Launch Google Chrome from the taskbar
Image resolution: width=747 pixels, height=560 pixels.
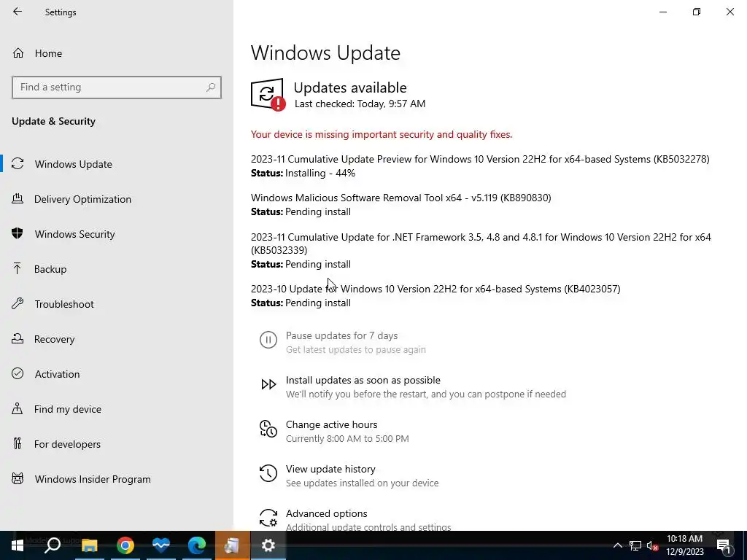125,545
